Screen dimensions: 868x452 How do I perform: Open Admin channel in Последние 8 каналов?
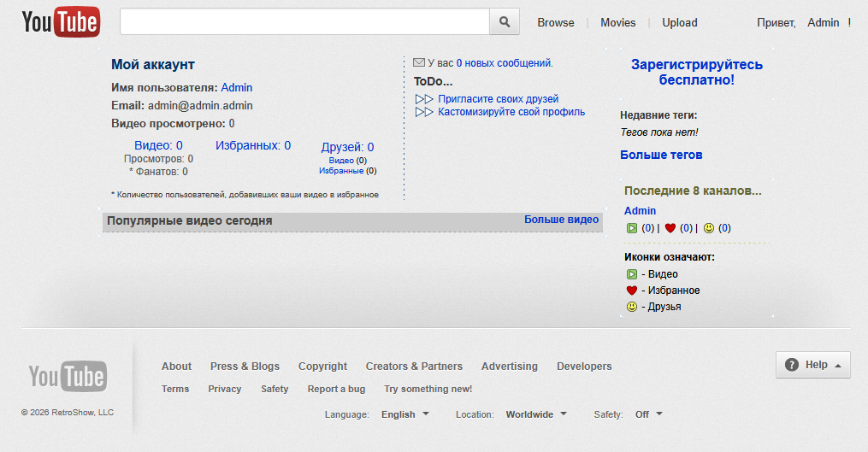[640, 211]
